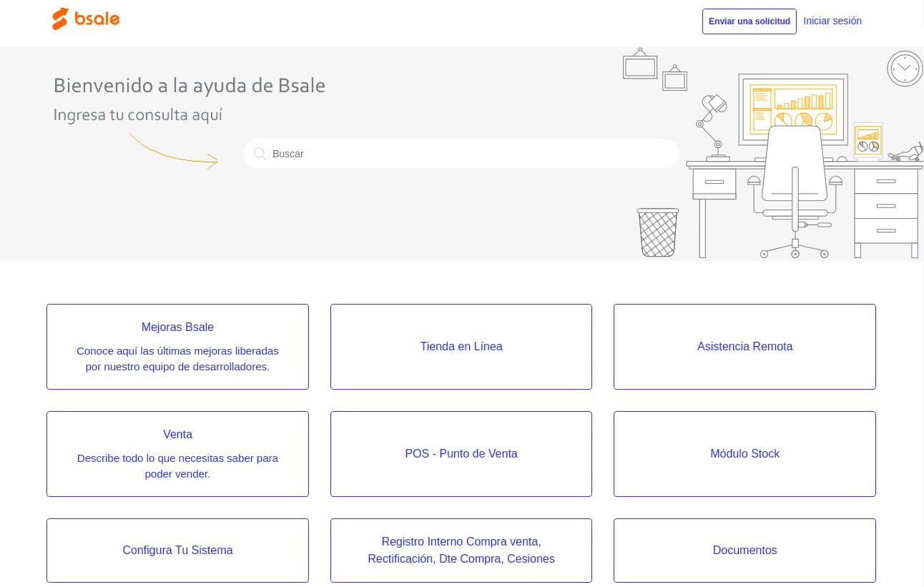Viewport: 924px width, 587px height.
Task: Click the magnifying glass search icon
Action: pyautogui.click(x=260, y=154)
